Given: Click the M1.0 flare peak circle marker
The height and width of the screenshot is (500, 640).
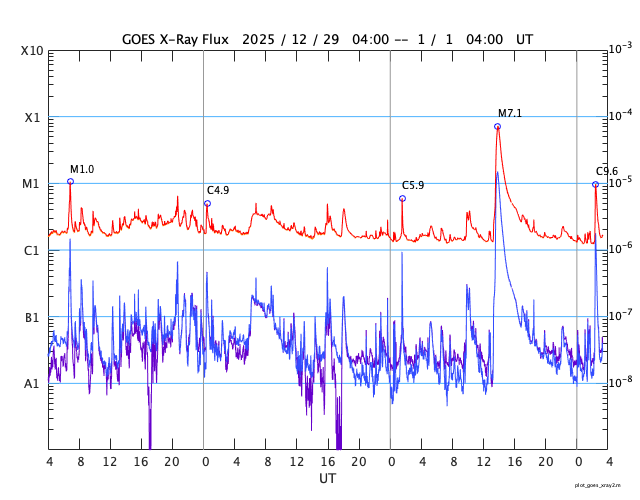Looking at the screenshot, I should (x=70, y=181).
